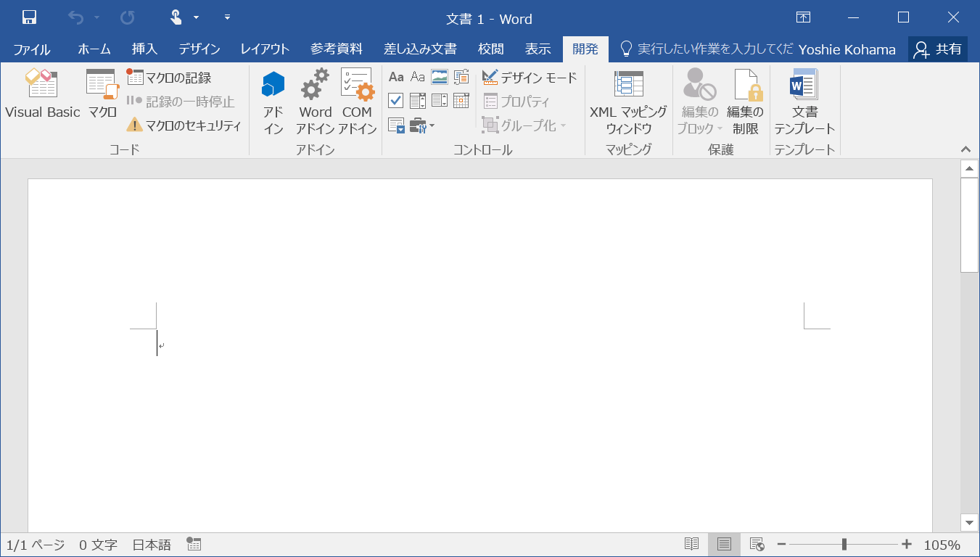Screen dimensions: 980x557
Task: Toggle デザイン モード on
Action: point(529,77)
